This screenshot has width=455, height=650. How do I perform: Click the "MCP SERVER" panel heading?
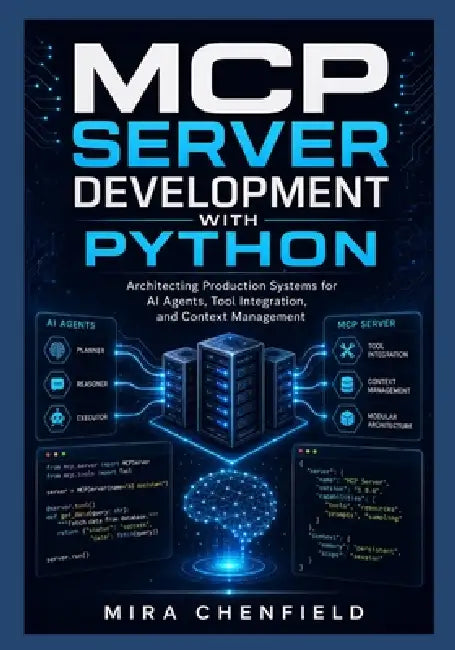click(x=366, y=324)
